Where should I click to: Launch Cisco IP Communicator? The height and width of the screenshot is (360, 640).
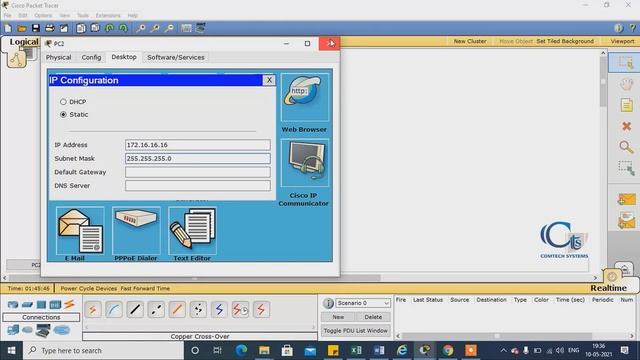(304, 163)
